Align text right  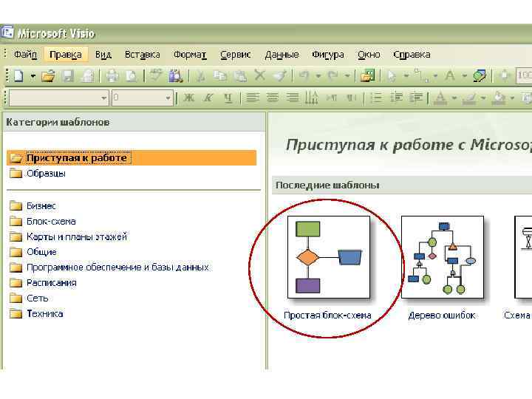292,98
